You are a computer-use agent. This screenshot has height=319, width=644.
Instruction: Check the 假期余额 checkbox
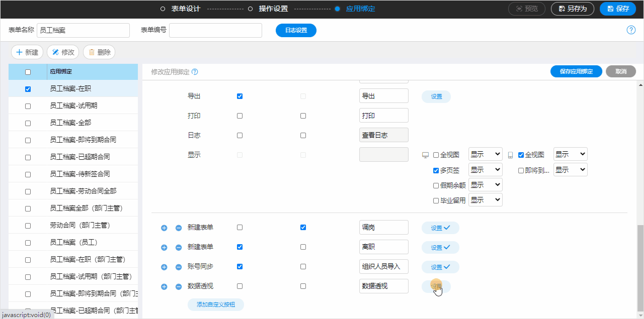436,185
